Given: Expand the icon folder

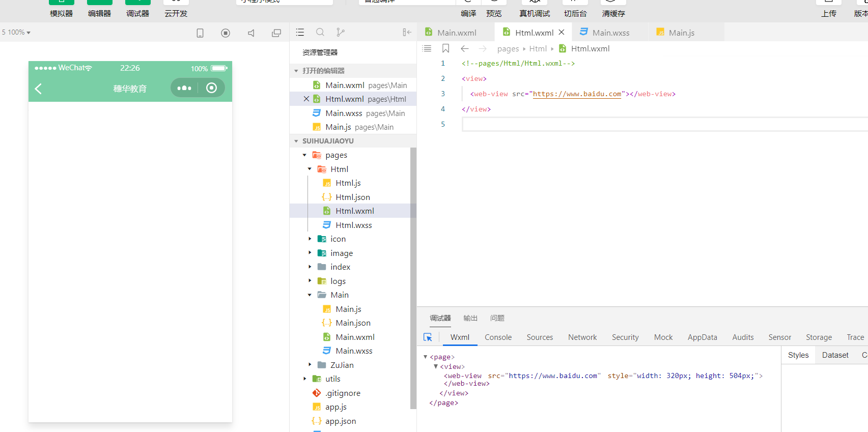Looking at the screenshot, I should point(310,239).
